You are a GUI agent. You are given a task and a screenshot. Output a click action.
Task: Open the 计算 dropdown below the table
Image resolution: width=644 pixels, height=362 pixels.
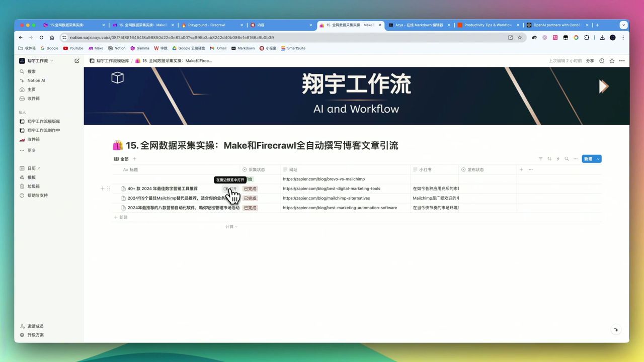pyautogui.click(x=230, y=226)
